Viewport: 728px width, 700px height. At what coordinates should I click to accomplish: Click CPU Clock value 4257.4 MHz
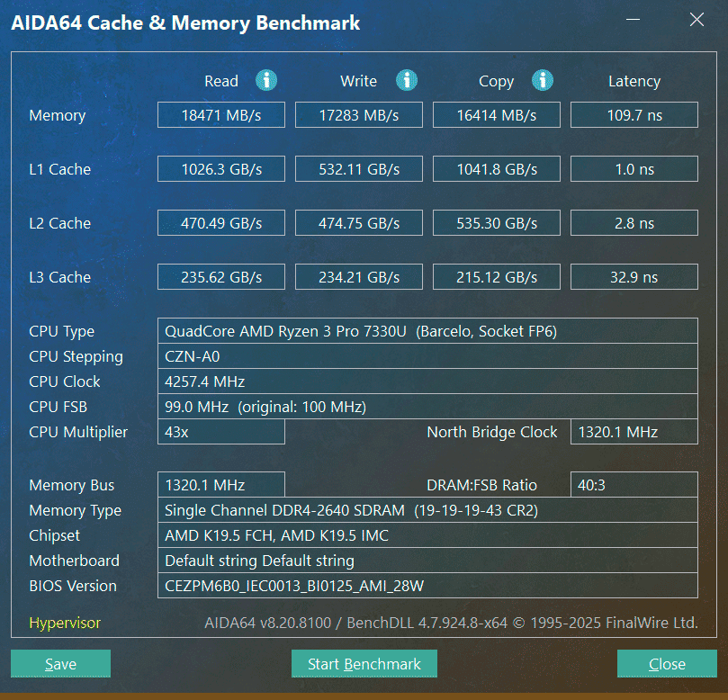pyautogui.click(x=427, y=381)
